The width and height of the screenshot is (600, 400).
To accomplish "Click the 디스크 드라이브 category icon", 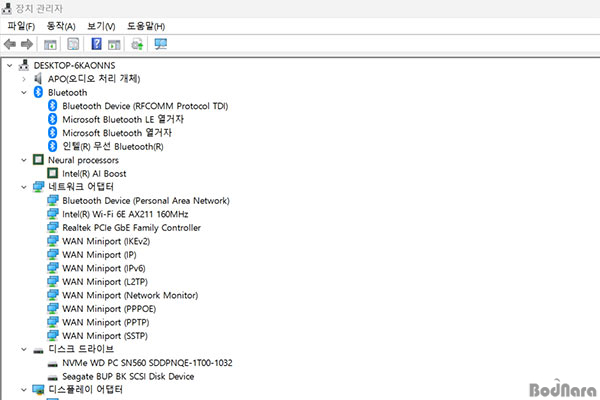I will click(38, 350).
